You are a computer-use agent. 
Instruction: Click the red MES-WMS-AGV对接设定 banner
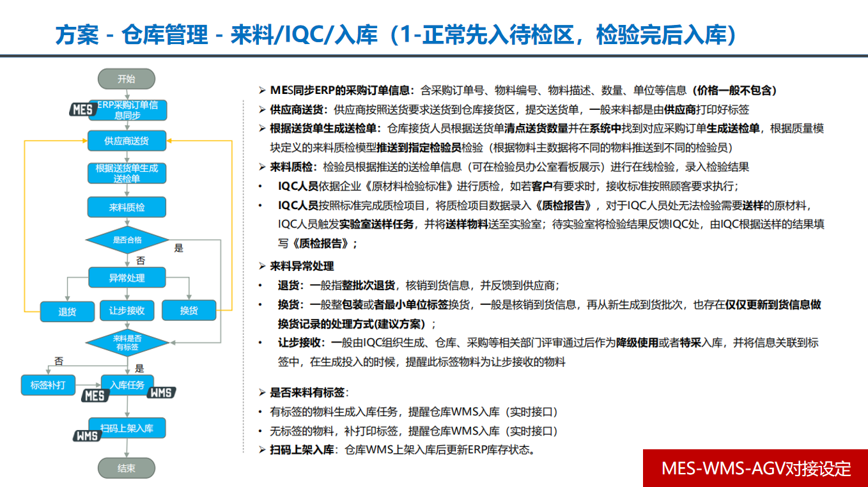[756, 468]
